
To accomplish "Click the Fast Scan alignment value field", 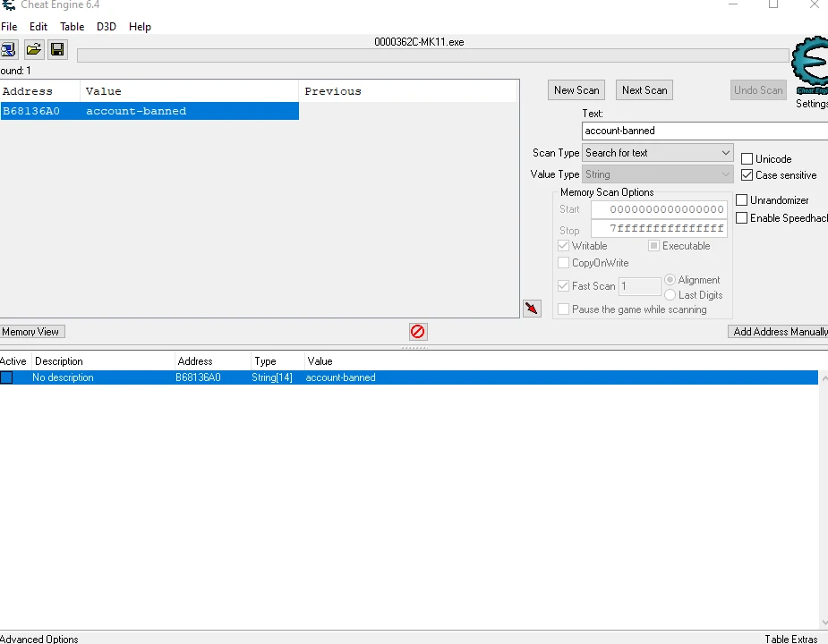I will click(639, 286).
